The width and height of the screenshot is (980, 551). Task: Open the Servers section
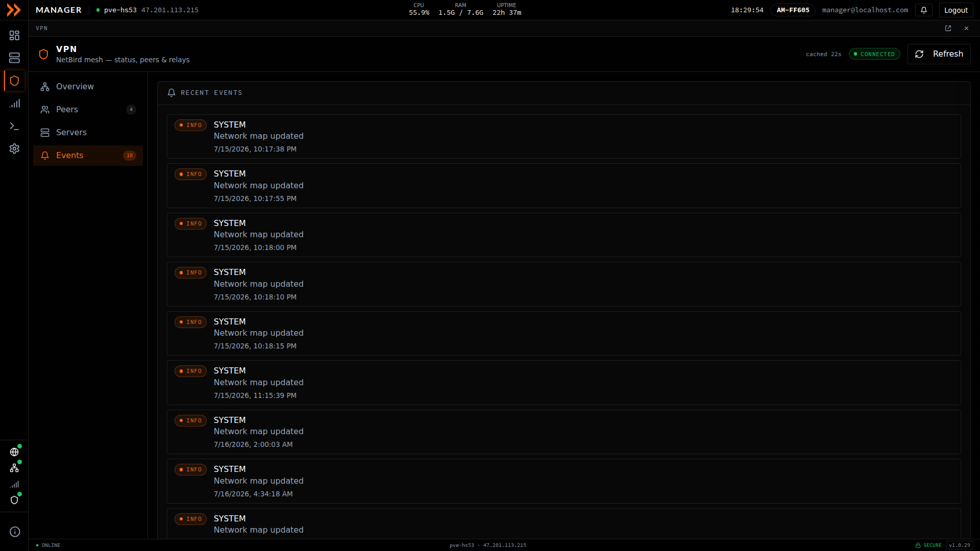click(88, 133)
